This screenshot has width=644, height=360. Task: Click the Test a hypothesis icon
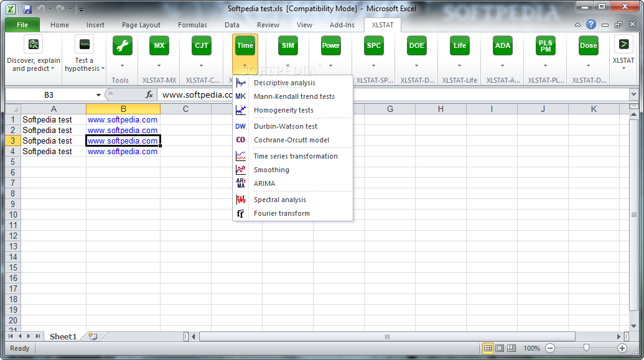pyautogui.click(x=84, y=44)
